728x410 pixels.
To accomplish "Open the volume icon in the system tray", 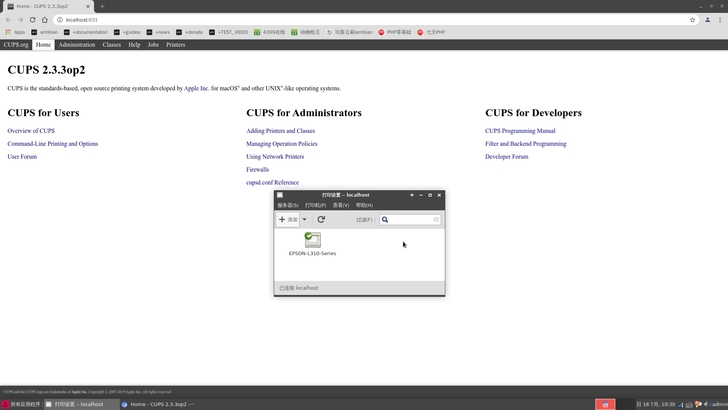I will pos(706,404).
